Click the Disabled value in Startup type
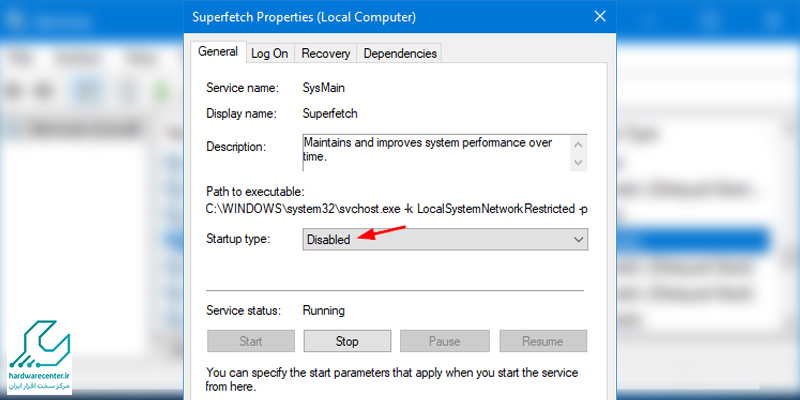Viewport: 800px width, 400px height. click(329, 240)
